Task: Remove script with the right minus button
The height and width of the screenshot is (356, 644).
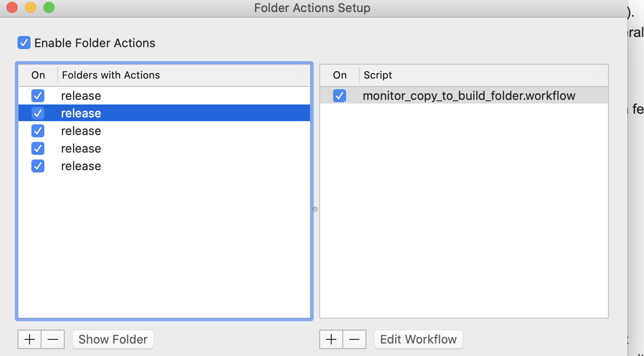Action: [354, 339]
